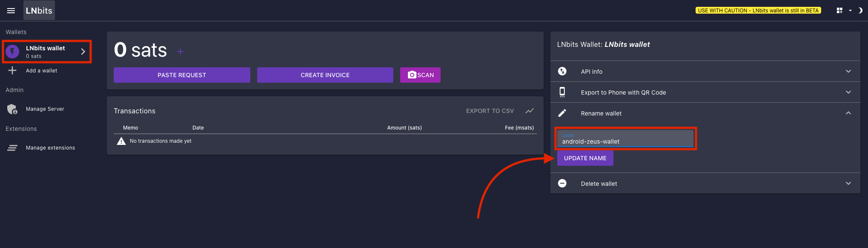The height and width of the screenshot is (248, 868).
Task: Export transactions to CSV
Action: pos(490,111)
